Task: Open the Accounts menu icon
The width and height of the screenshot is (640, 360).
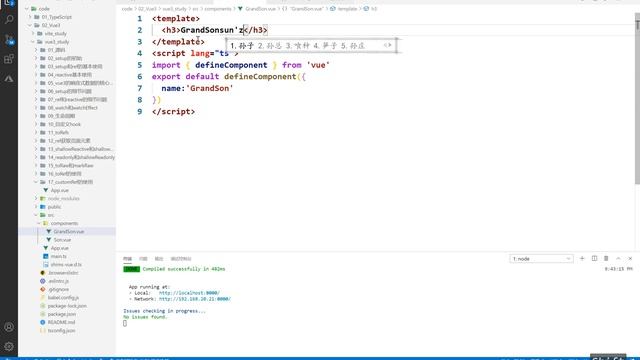Action: pyautogui.click(x=9, y=327)
